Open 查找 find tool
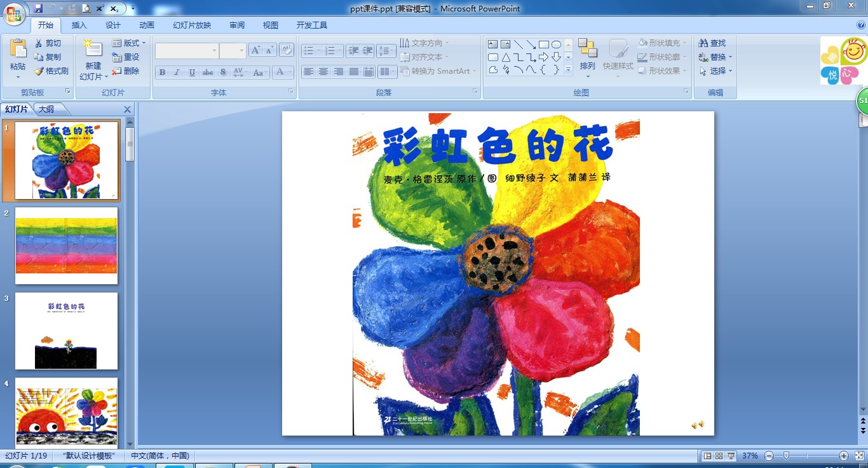Screen dimensions: 868x468 (x=712, y=43)
